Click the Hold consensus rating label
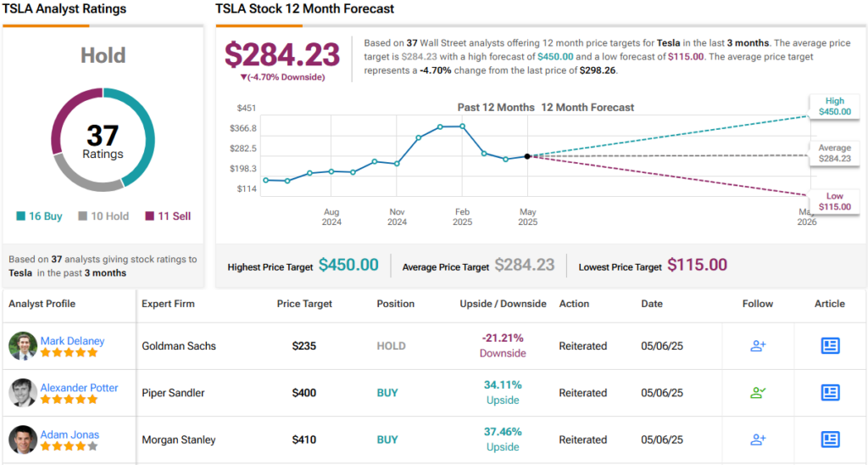Image resolution: width=868 pixels, height=465 pixels. click(103, 55)
